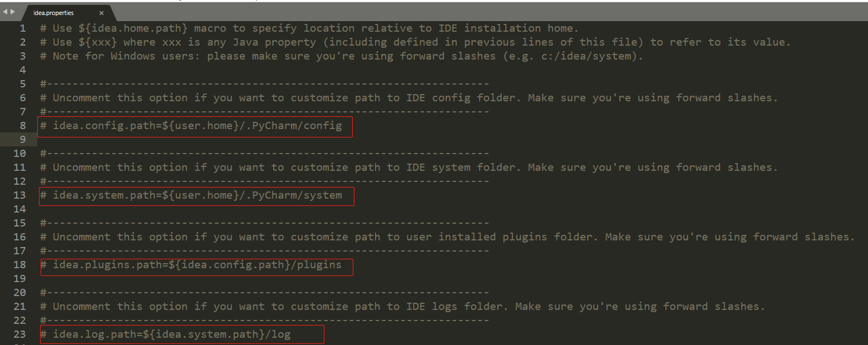Image resolution: width=868 pixels, height=345 pixels.
Task: Click the left tab-scroll arrow
Action: tap(5, 12)
